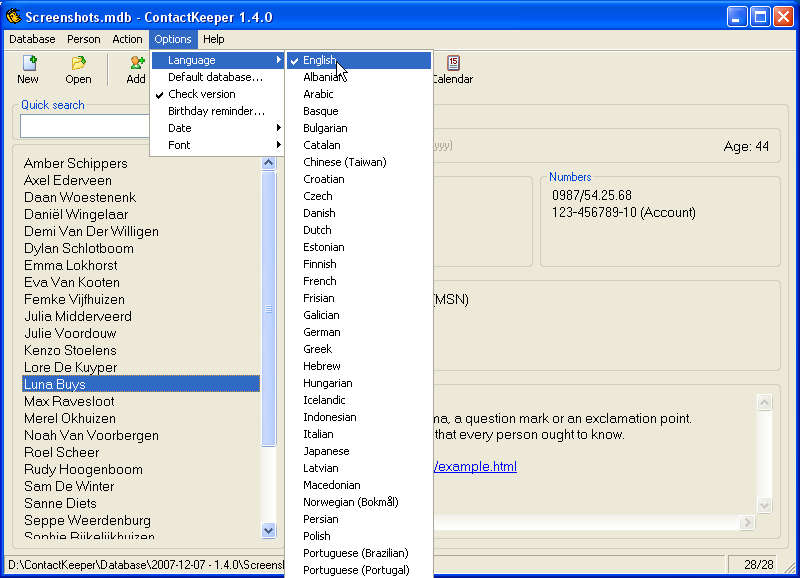Screen dimensions: 800x578
Task: Switch language to Norwegian (Bokmål)
Action: click(x=359, y=502)
